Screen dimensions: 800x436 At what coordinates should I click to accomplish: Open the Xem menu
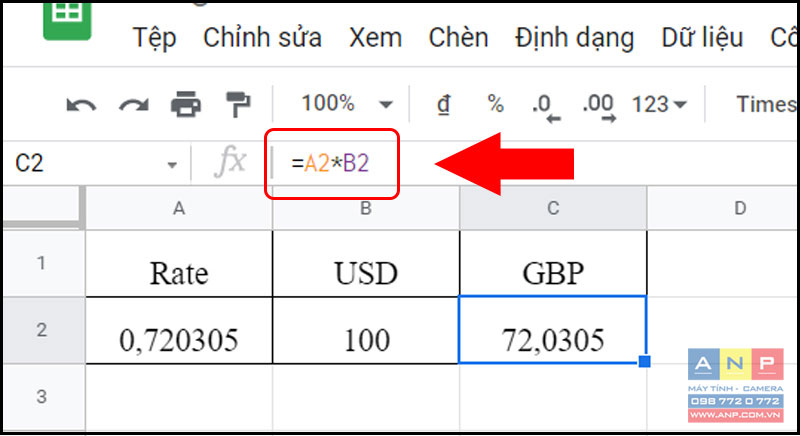(x=375, y=38)
